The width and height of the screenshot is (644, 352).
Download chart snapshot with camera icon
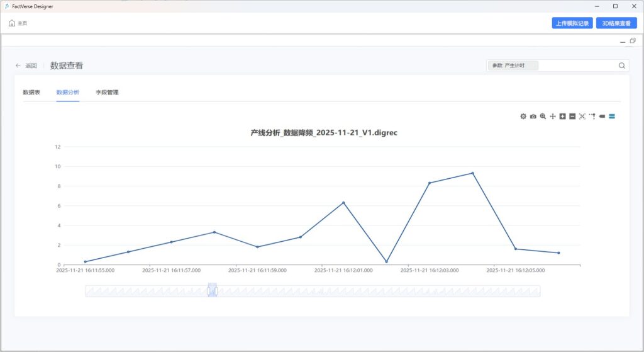(x=533, y=116)
